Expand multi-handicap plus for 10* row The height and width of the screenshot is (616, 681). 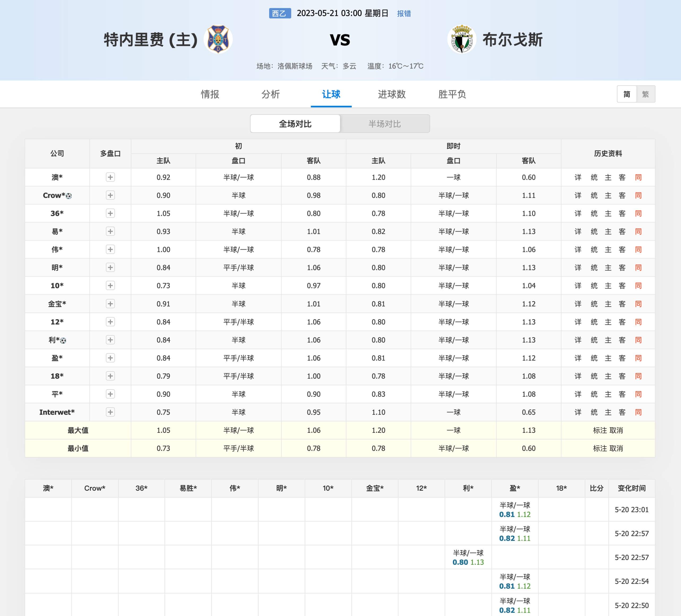(110, 285)
